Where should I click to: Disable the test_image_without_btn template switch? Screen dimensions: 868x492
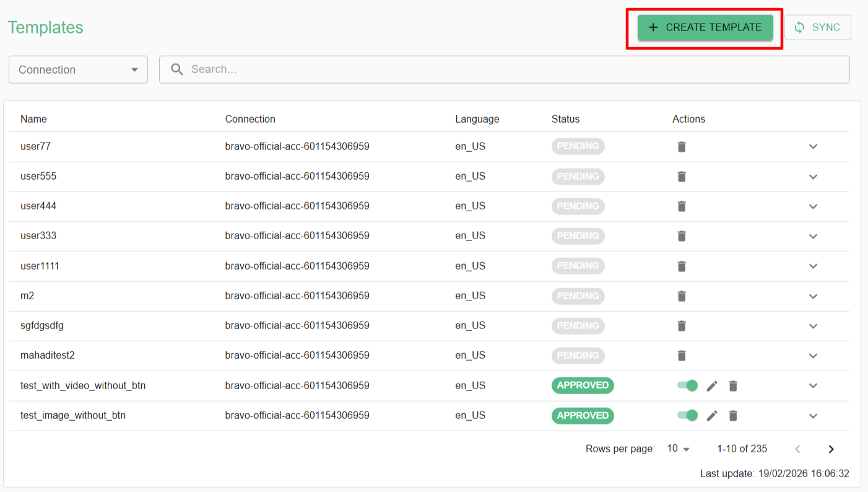(x=687, y=415)
